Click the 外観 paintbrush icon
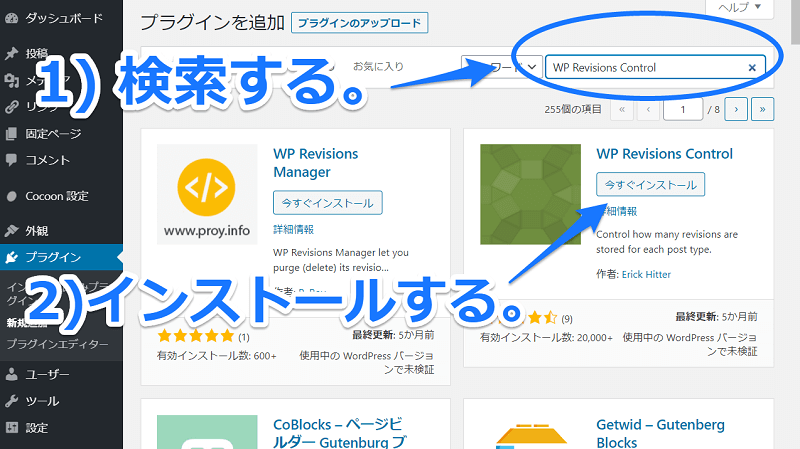The width and height of the screenshot is (800, 449). [x=11, y=231]
